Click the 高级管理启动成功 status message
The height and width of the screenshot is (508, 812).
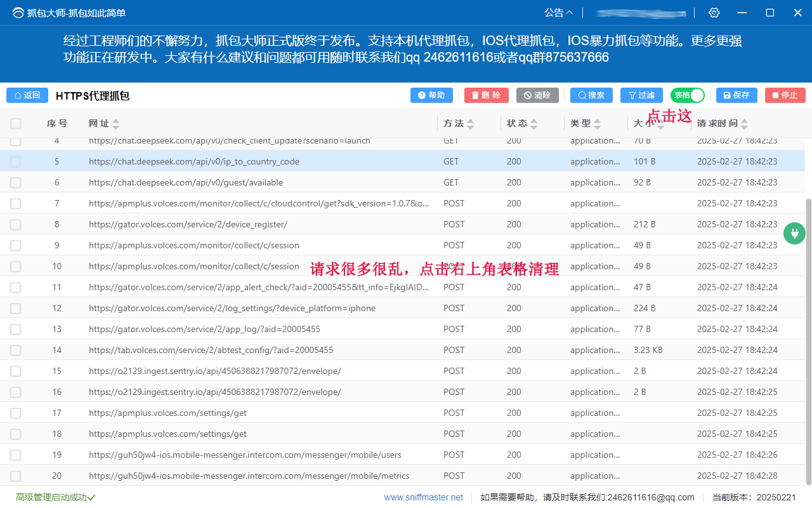55,497
